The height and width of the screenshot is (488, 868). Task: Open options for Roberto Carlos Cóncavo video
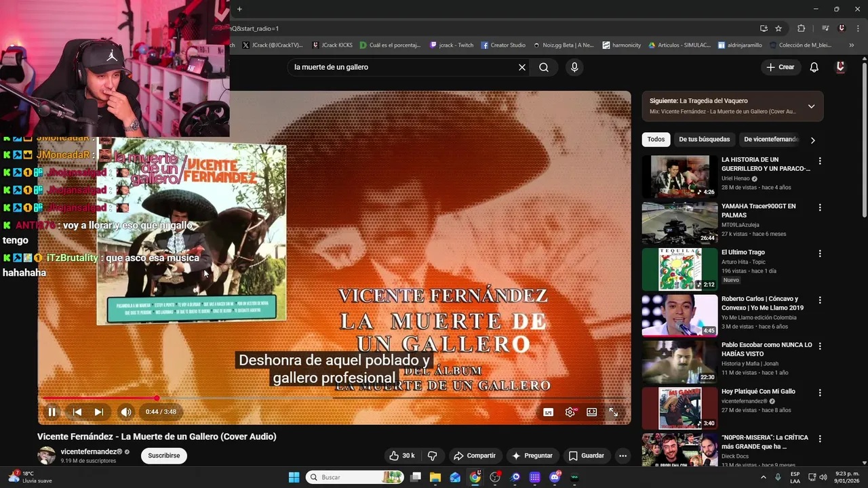pyautogui.click(x=820, y=300)
